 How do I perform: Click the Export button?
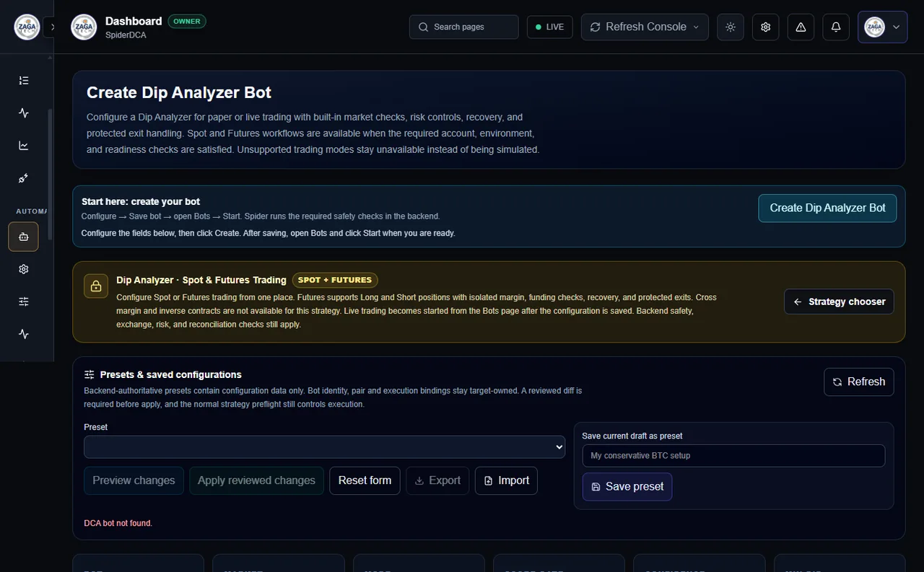click(437, 480)
